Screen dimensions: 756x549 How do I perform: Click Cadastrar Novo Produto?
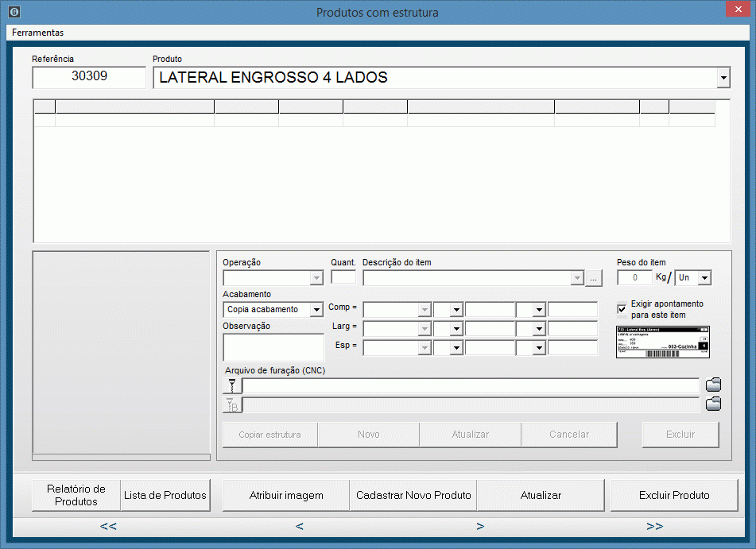(413, 495)
